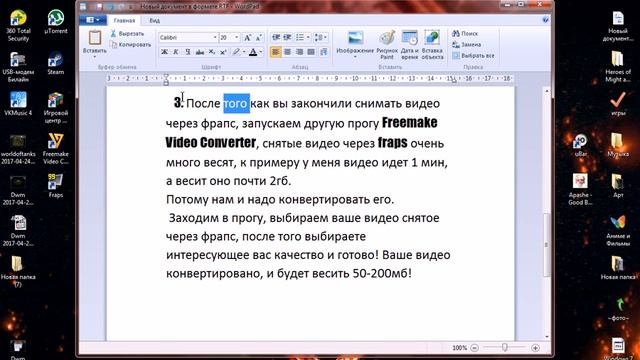
Task: Click the decrease indent icon
Action: pyautogui.click(x=276, y=38)
